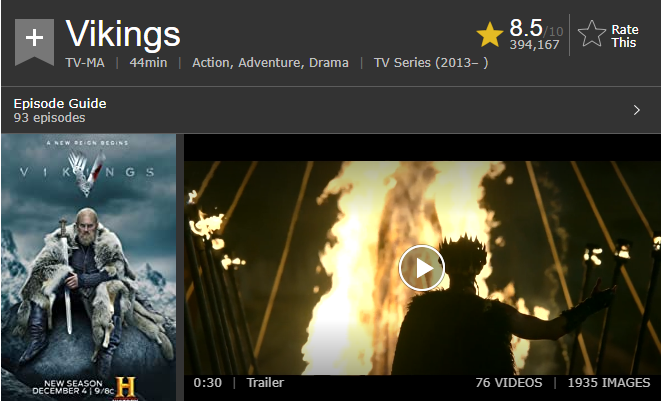
Task: Click the empty Rate This star
Action: click(x=591, y=34)
